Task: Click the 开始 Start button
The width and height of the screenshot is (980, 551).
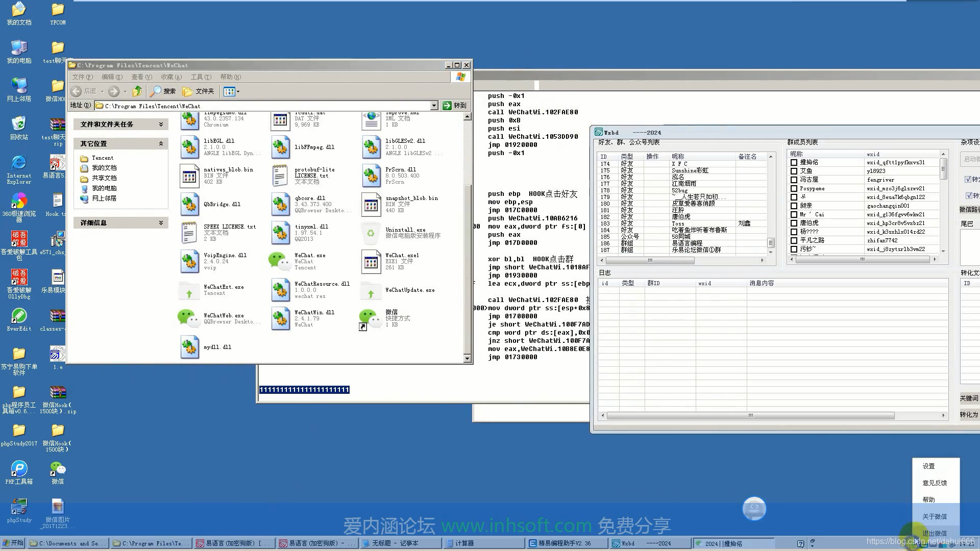Action: pyautogui.click(x=13, y=543)
